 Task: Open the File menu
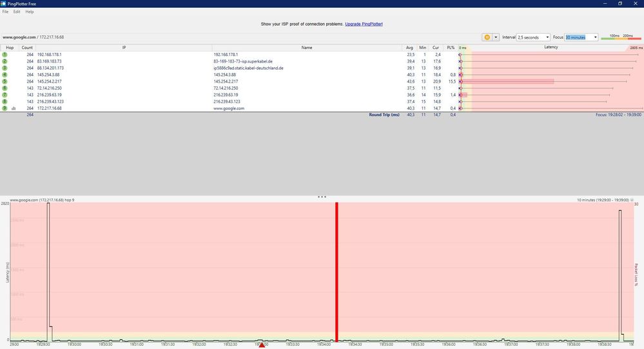point(5,12)
